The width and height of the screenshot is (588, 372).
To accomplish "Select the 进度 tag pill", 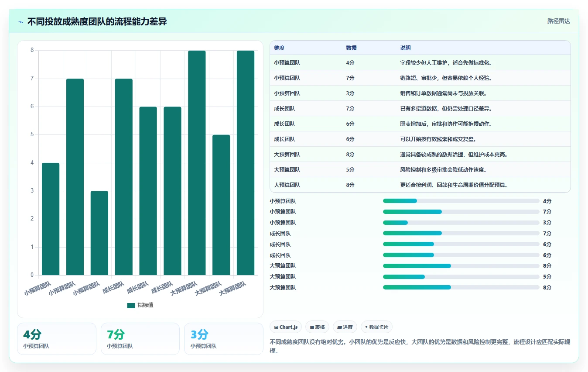I will 345,327.
